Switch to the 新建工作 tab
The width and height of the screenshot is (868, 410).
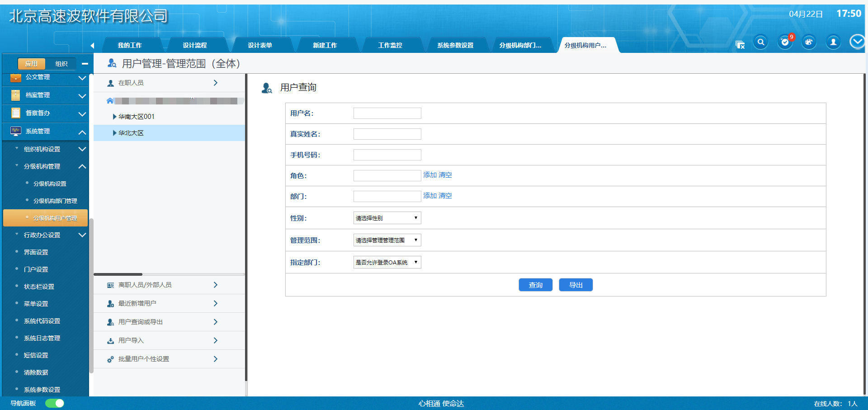[325, 45]
